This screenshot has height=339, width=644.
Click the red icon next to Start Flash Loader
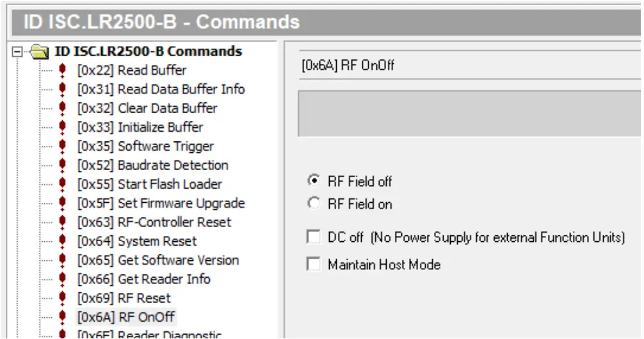62,184
